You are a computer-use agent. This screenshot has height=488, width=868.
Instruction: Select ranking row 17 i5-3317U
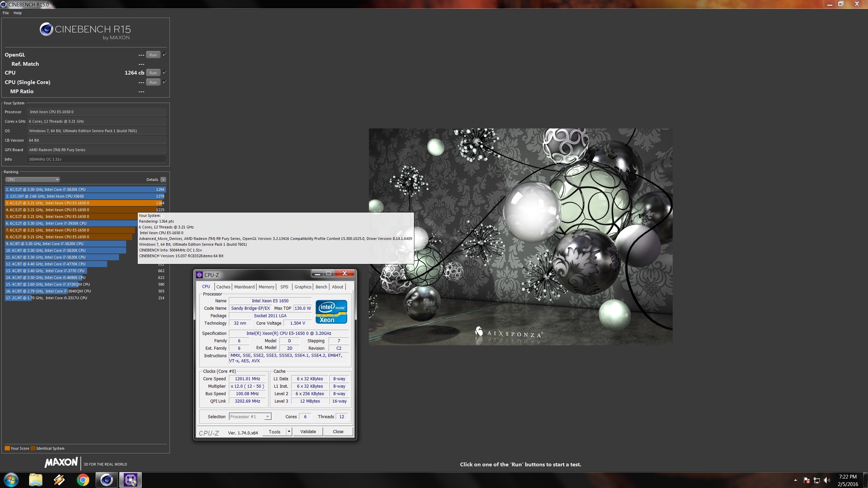[85, 298]
